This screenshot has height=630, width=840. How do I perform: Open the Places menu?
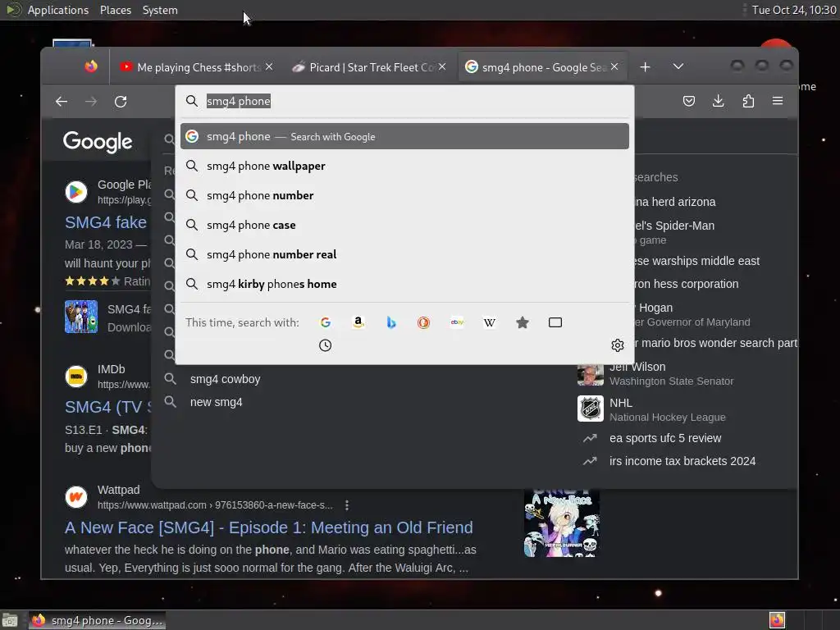tap(116, 10)
